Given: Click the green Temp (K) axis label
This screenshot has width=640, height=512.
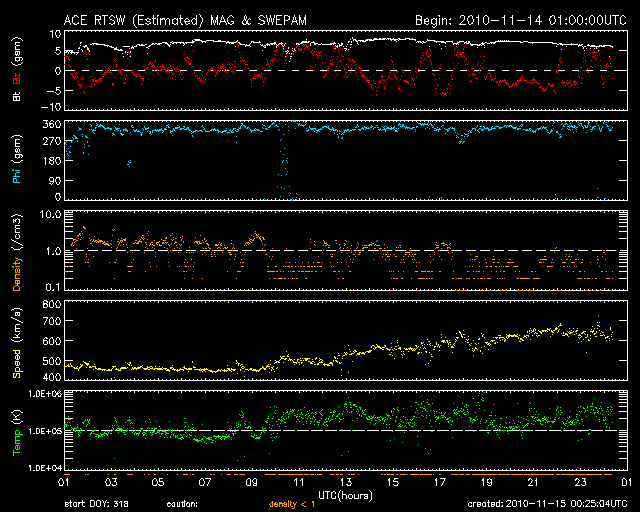Looking at the screenshot, I should point(17,430).
